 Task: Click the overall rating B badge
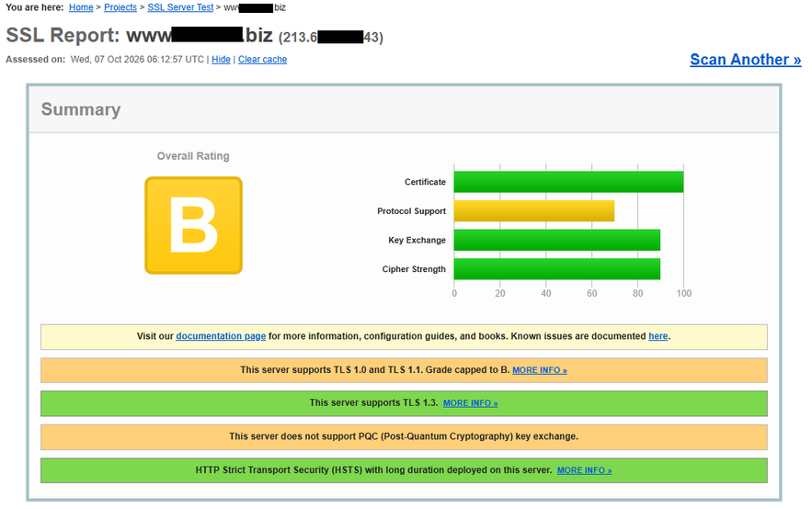(x=194, y=225)
